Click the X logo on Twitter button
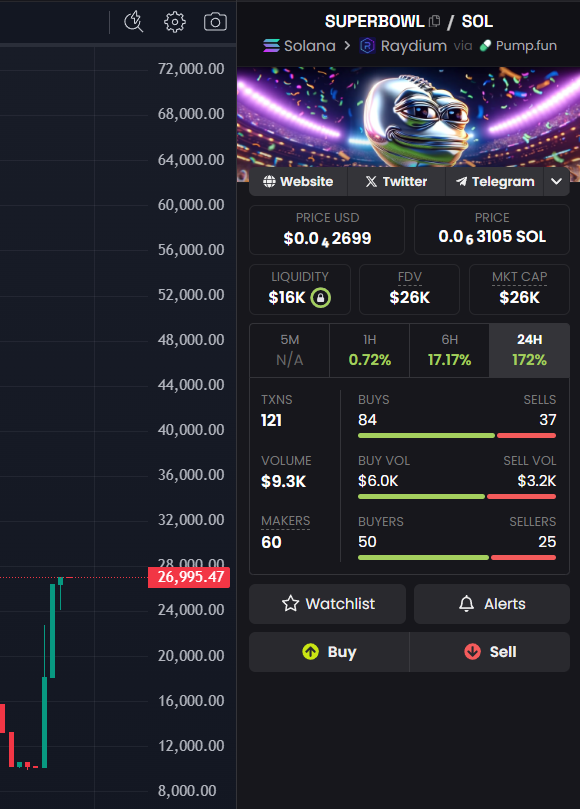The image size is (580, 809). point(371,182)
